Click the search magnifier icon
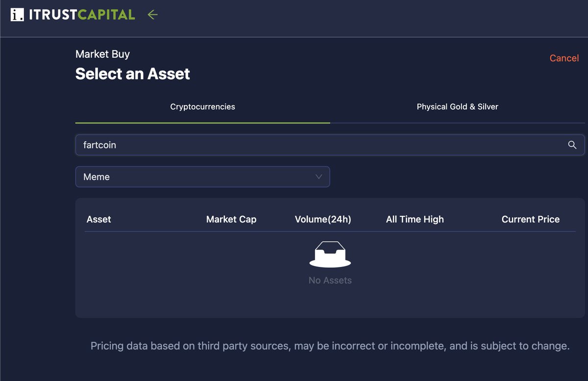Image resolution: width=588 pixels, height=381 pixels. (572, 145)
